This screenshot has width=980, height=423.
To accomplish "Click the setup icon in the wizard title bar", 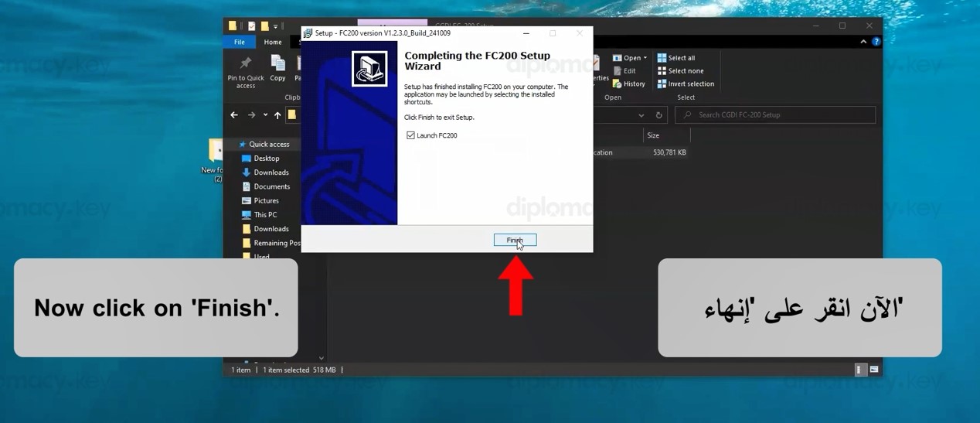I will tap(308, 33).
